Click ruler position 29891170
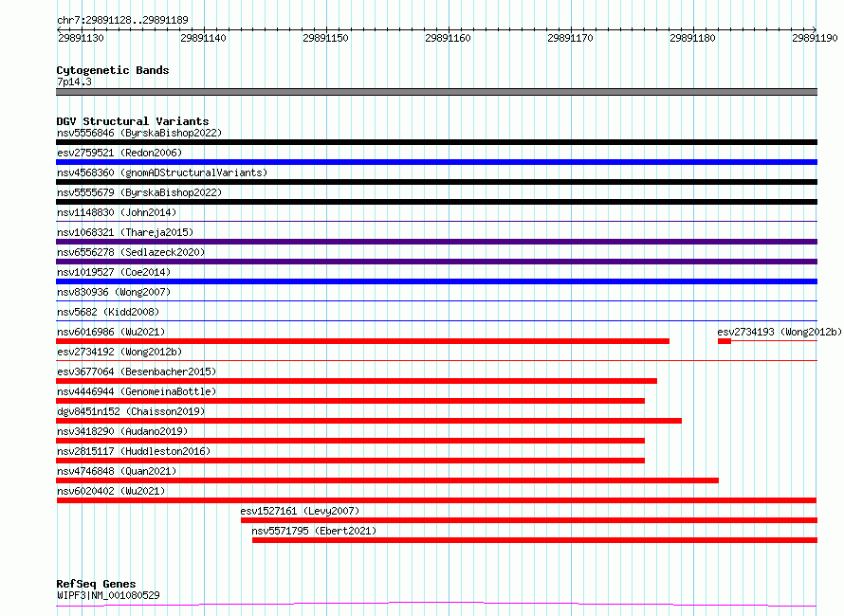This screenshot has height=616, width=844. coord(570,38)
